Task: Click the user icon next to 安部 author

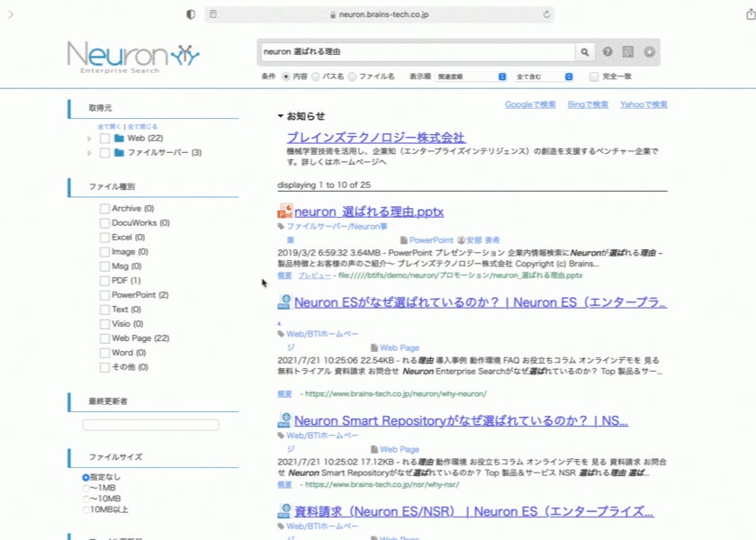Action: [x=461, y=240]
